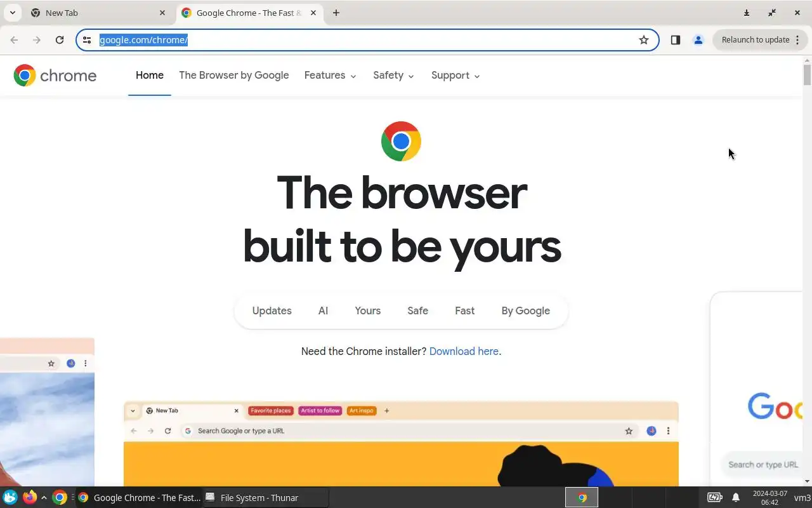Click the headline The browser built to be yours

click(402, 219)
